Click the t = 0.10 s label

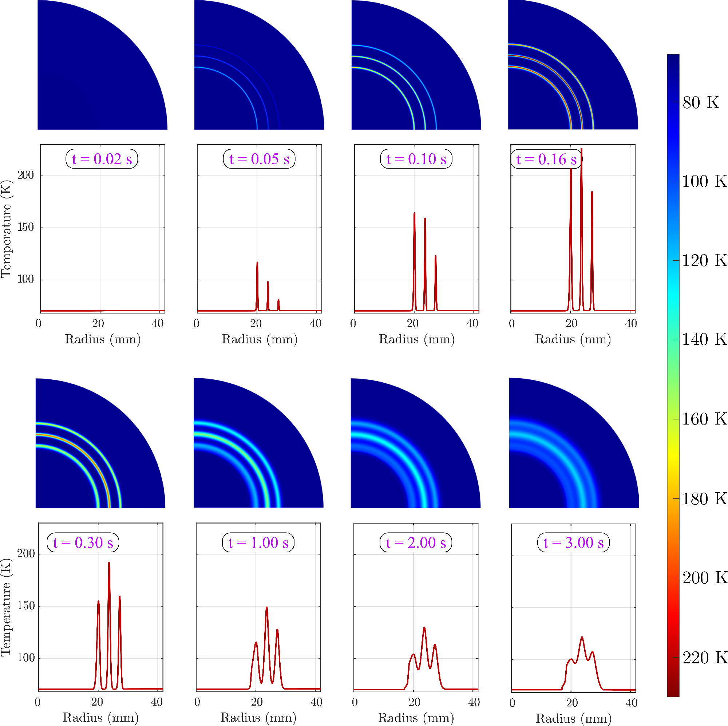point(416,159)
